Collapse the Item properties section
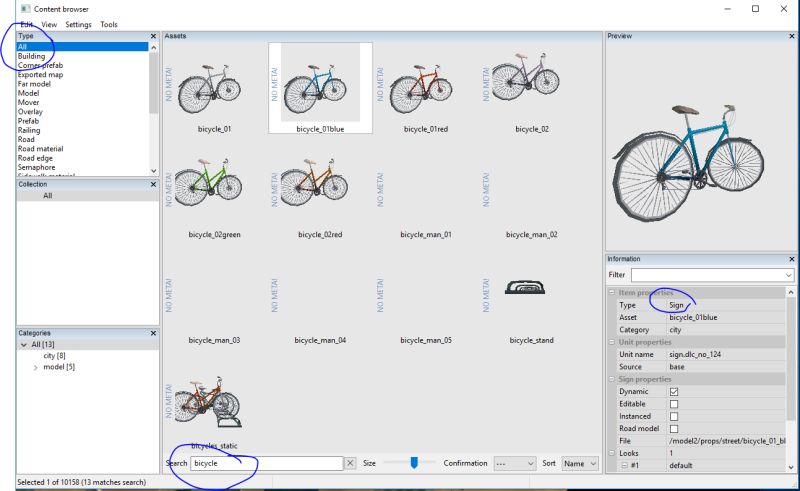 tap(612, 293)
